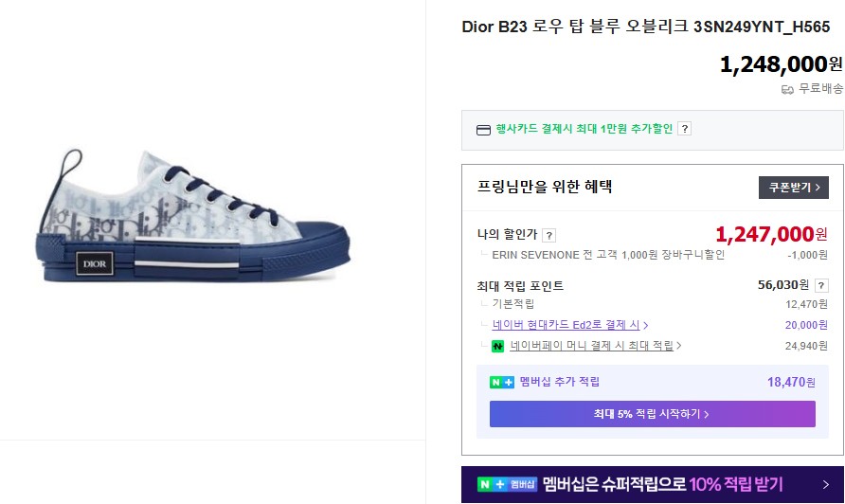
Task: Click the Dior B23 product title
Action: [x=646, y=27]
